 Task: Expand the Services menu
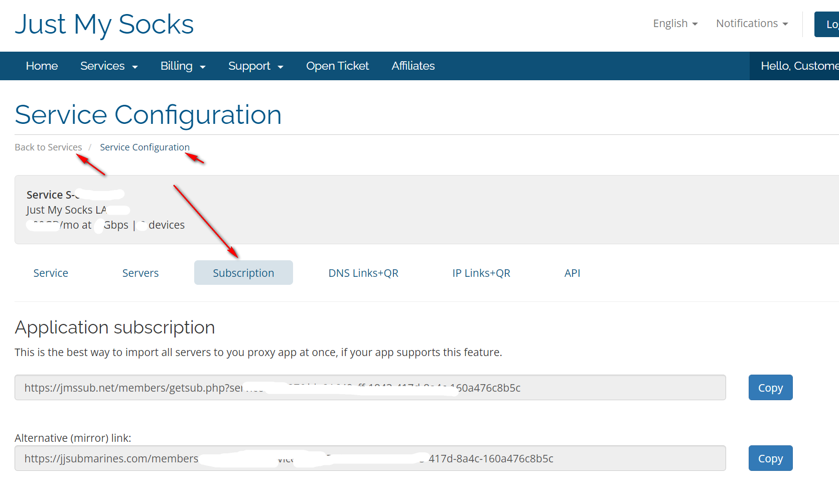[x=109, y=66]
